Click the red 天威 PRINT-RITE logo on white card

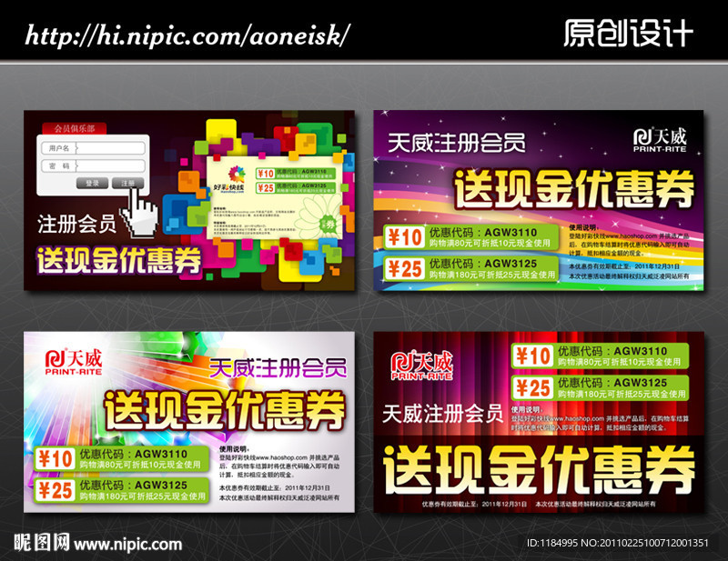coord(74,362)
